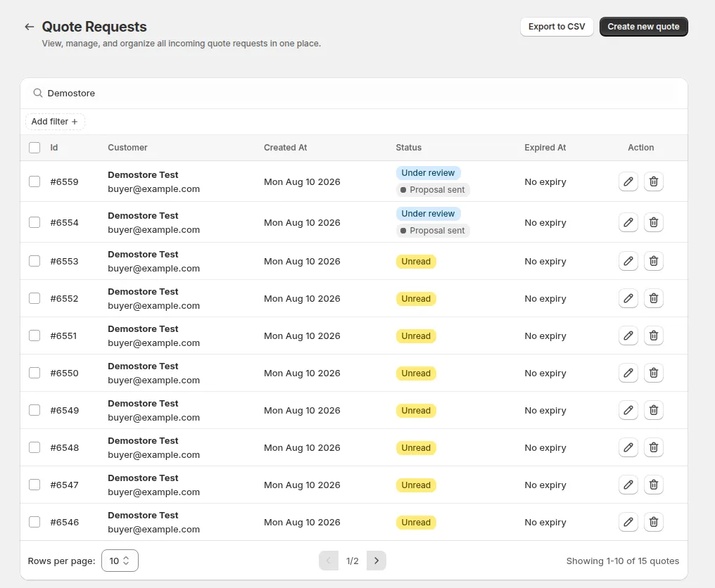Click No expiry in row #6552
The image size is (715, 588).
tap(545, 298)
